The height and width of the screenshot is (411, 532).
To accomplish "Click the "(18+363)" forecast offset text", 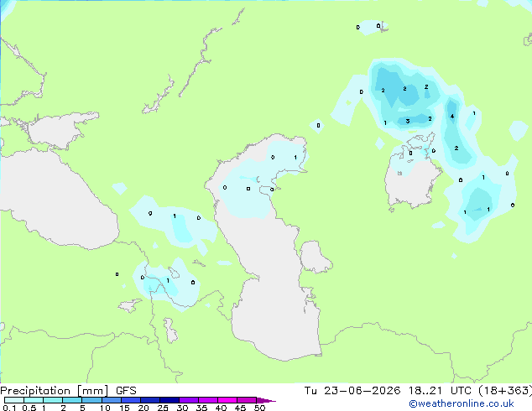I will pos(505,391).
